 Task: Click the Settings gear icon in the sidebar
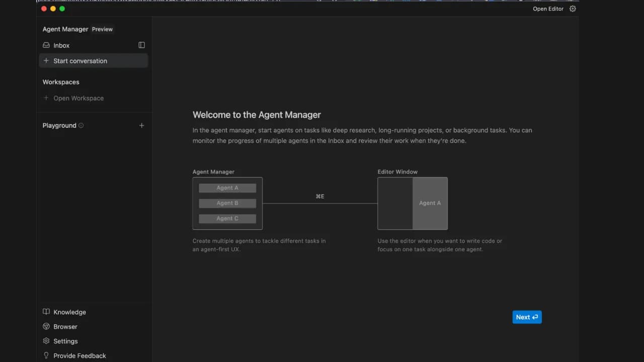(x=46, y=341)
